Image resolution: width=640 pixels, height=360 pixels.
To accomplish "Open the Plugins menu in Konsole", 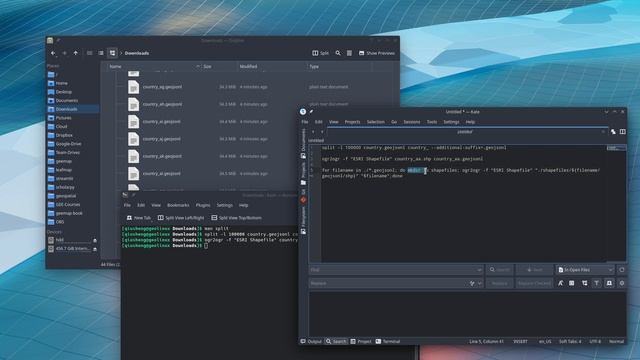I will coord(203,205).
